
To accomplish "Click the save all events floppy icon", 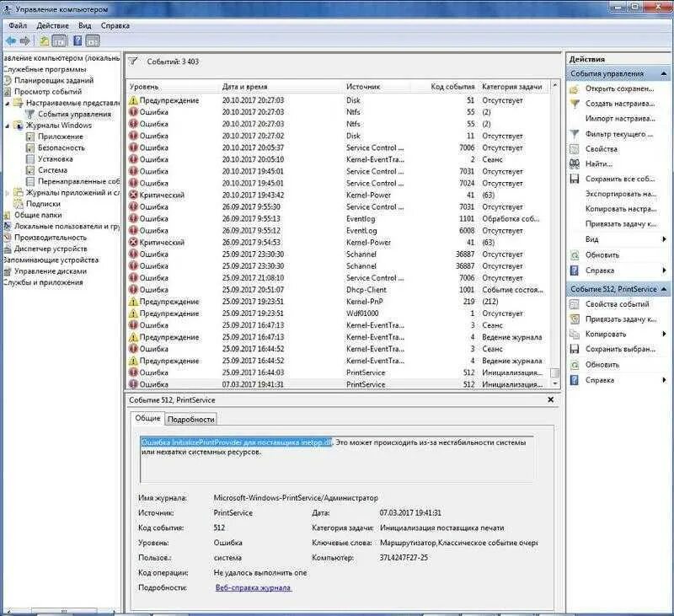I will (x=575, y=179).
